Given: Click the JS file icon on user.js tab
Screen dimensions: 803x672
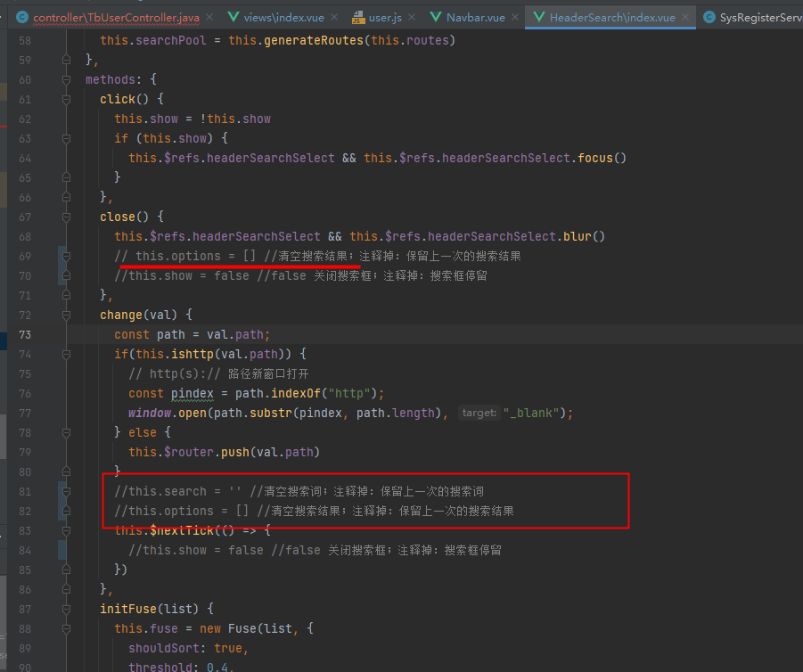Looking at the screenshot, I should tap(358, 18).
